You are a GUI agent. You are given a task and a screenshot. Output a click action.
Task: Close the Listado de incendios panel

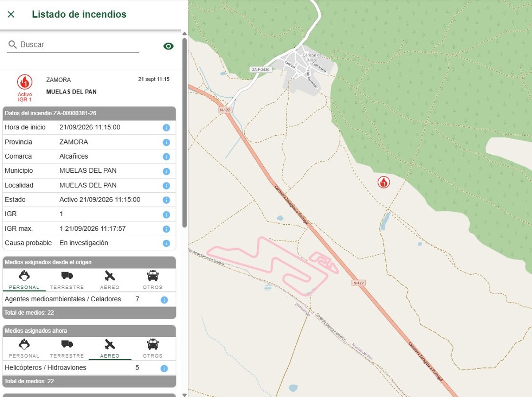(x=11, y=14)
